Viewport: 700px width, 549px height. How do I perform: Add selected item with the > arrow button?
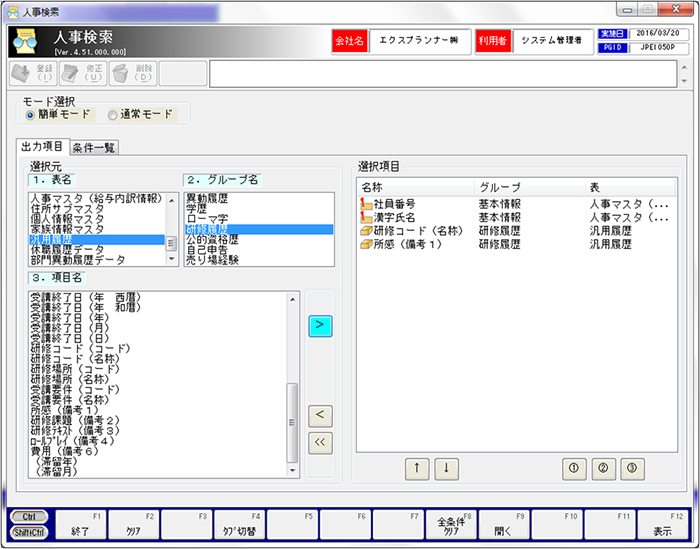[320, 325]
